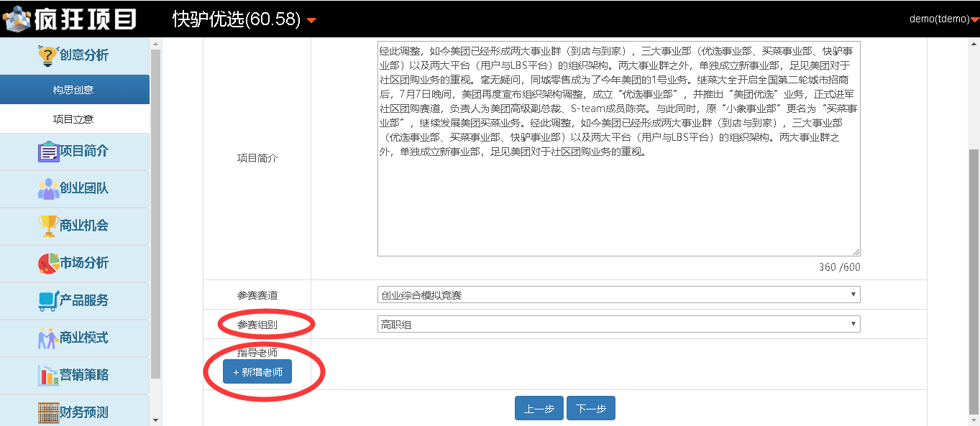
Task: Click the 市场分析 pie chart icon
Action: [x=48, y=264]
